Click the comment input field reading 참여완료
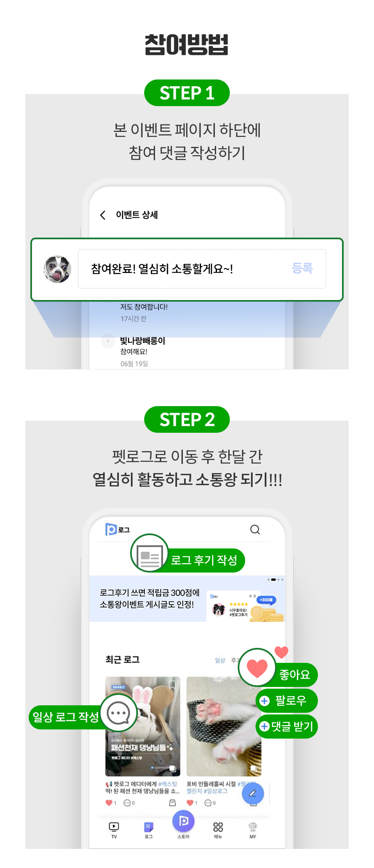The height and width of the screenshot is (868, 374). coord(202,269)
